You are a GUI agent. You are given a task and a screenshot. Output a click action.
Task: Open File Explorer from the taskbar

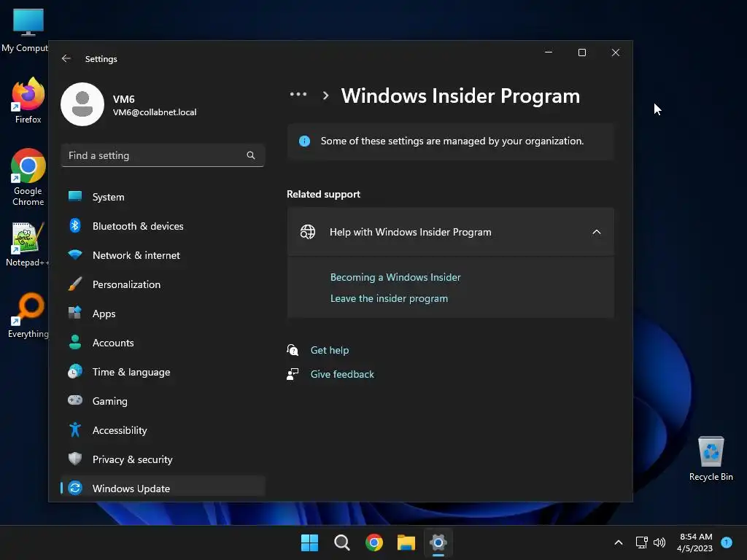pos(406,542)
